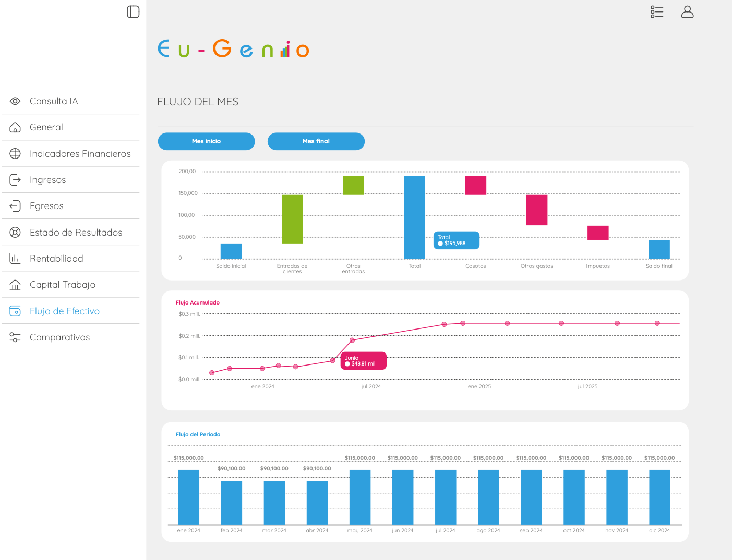Open the user profile icon

pyautogui.click(x=687, y=12)
